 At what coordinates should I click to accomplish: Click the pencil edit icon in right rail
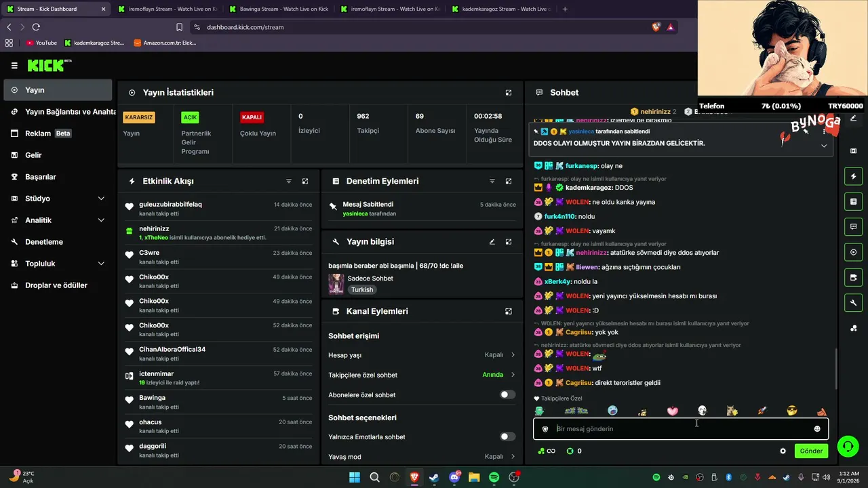tap(853, 118)
